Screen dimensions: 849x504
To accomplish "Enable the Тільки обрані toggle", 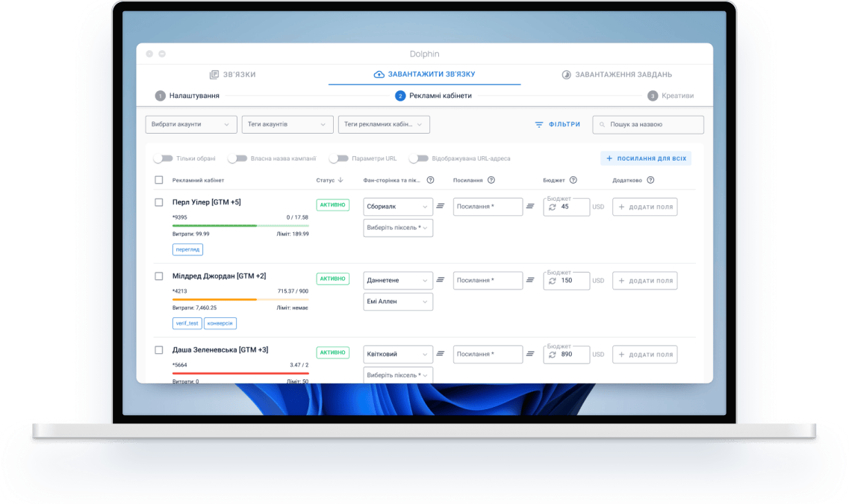I will (x=162, y=158).
